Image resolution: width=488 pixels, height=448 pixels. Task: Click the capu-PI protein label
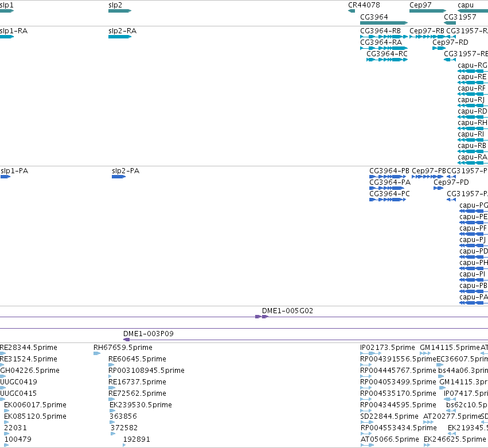(x=472, y=274)
